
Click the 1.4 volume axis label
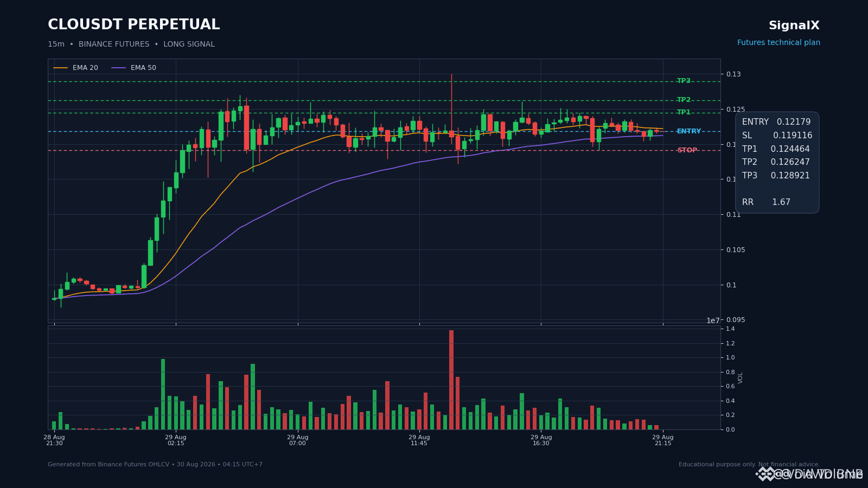pyautogui.click(x=730, y=329)
